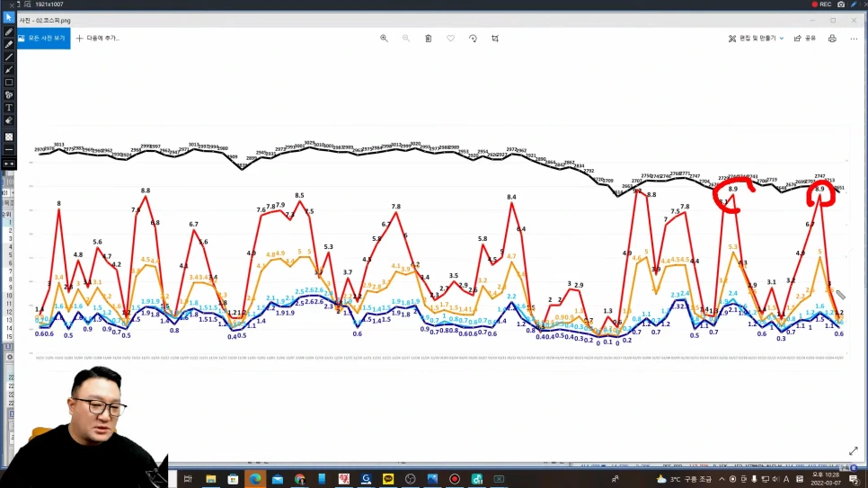Toggle recorder drawing pen icon
Viewport: 868px width, 488px height.
tap(854, 4)
